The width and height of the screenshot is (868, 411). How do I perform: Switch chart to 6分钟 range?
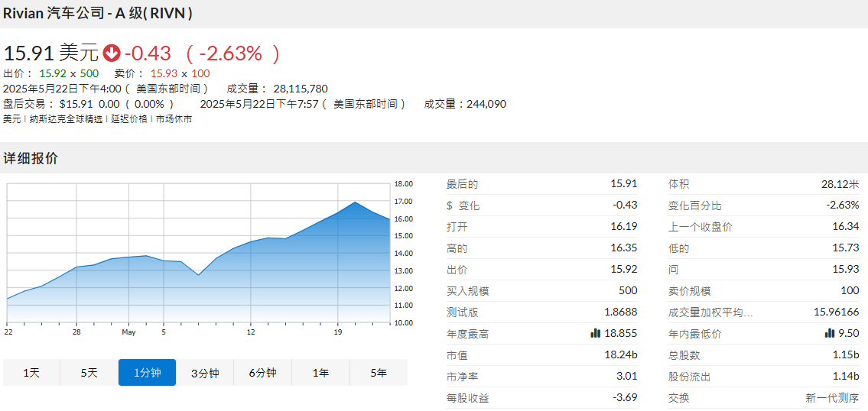262,373
